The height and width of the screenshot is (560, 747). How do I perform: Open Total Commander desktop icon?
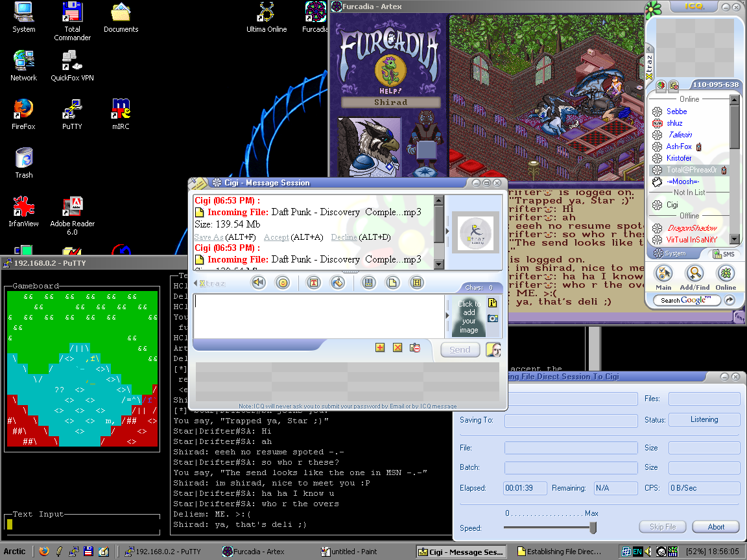pyautogui.click(x=72, y=21)
